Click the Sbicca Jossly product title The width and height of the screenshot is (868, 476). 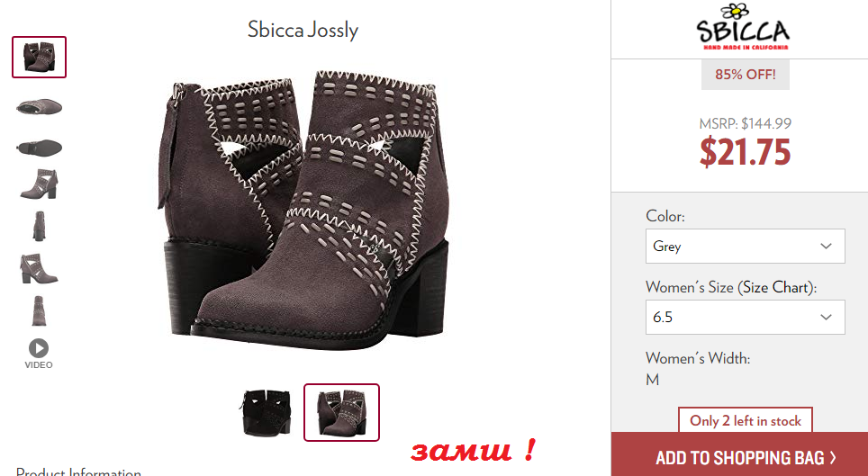303,30
